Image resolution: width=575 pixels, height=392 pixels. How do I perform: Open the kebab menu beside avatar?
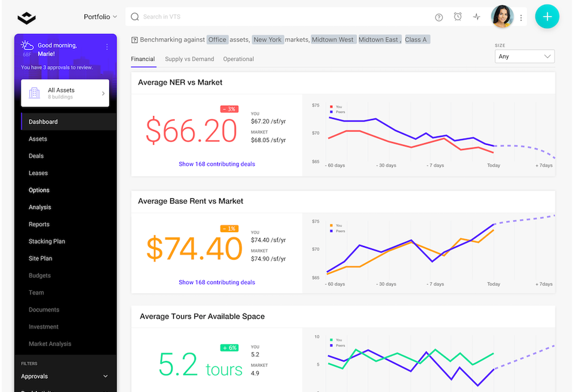tap(520, 17)
